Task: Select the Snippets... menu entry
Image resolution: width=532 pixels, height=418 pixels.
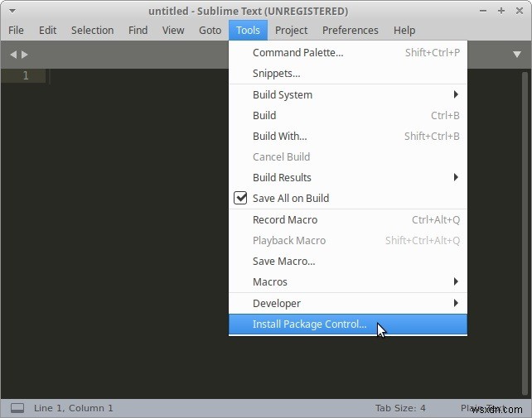Action: pos(348,73)
